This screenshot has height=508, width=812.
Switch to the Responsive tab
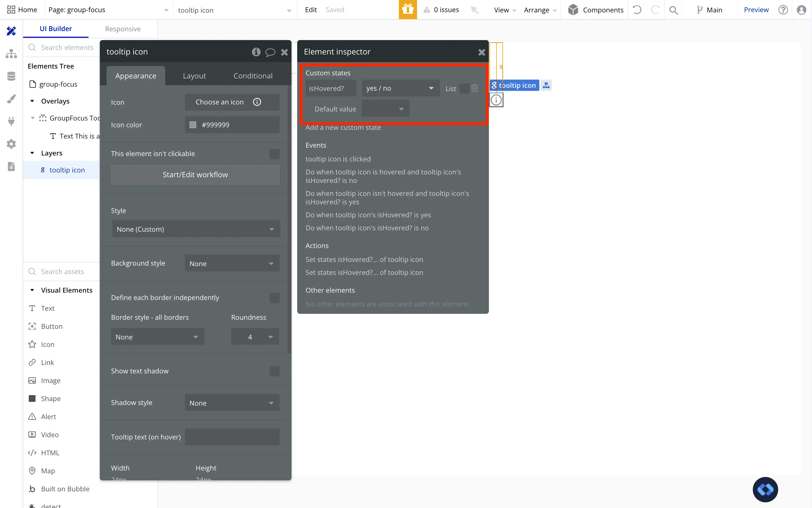[x=123, y=29]
